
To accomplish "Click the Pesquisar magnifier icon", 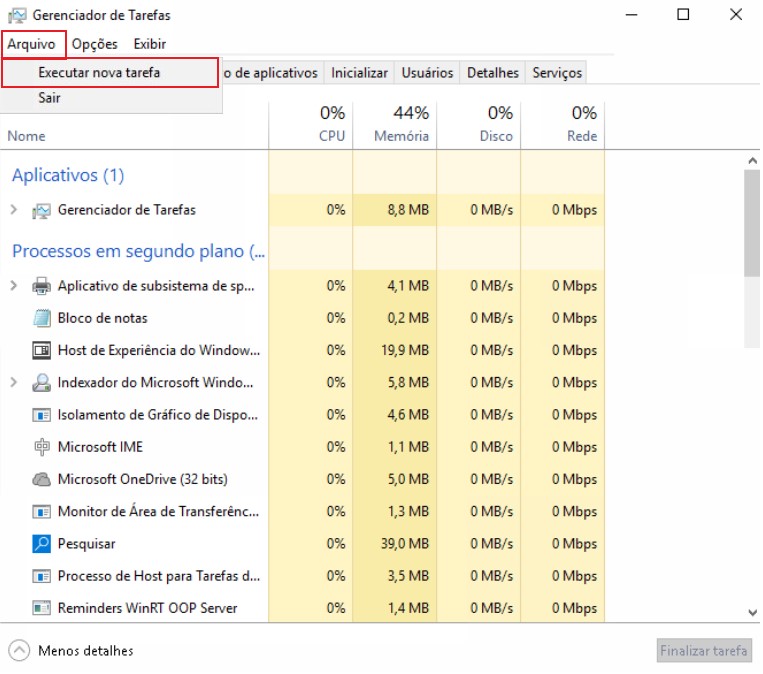I will pos(41,544).
